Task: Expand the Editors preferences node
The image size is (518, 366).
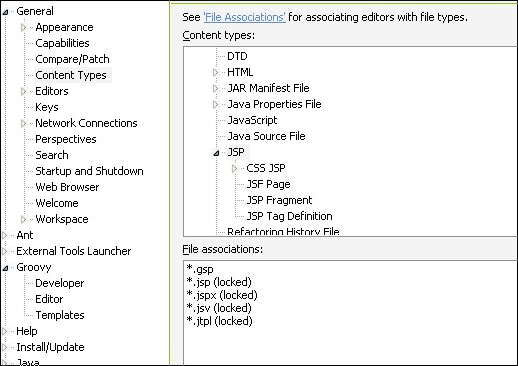Action: click(23, 91)
